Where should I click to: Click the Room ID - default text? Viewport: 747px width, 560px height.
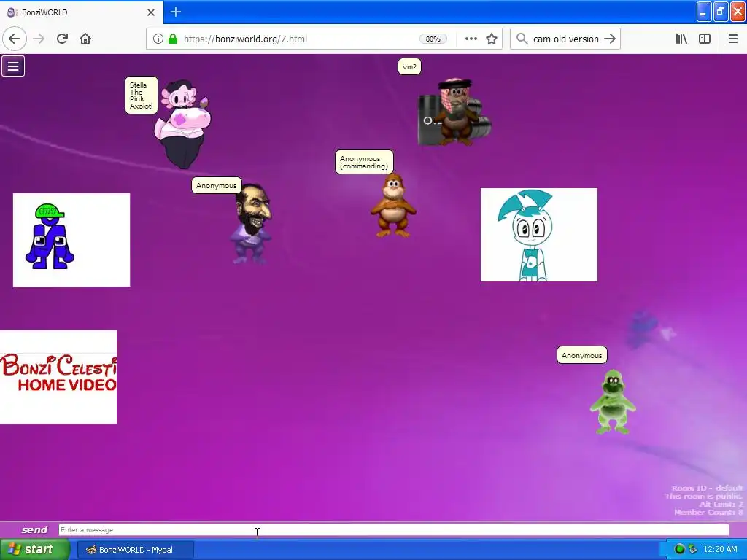(x=707, y=488)
